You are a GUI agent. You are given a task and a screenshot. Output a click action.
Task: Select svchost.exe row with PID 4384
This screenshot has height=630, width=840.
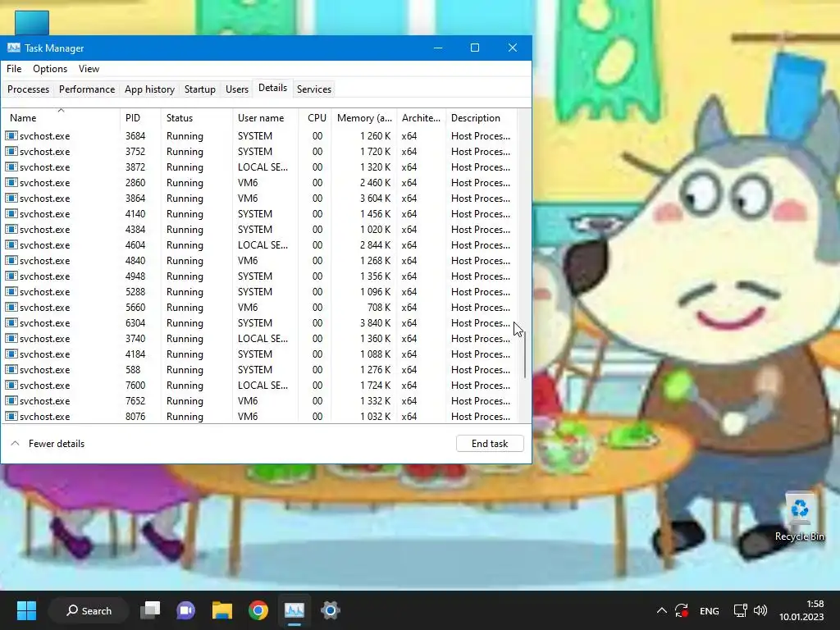259,230
